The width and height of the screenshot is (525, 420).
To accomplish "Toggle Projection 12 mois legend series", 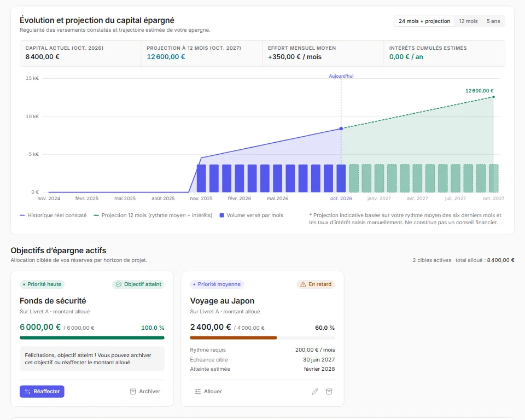I will (x=153, y=215).
